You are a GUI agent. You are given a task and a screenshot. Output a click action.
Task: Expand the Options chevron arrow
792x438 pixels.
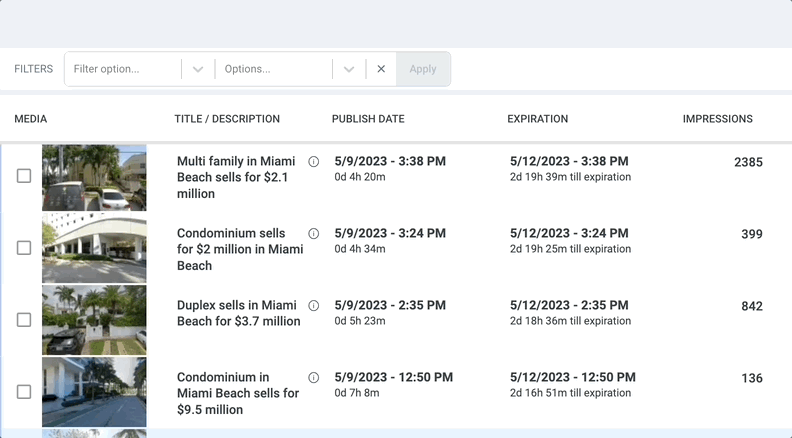click(x=349, y=69)
